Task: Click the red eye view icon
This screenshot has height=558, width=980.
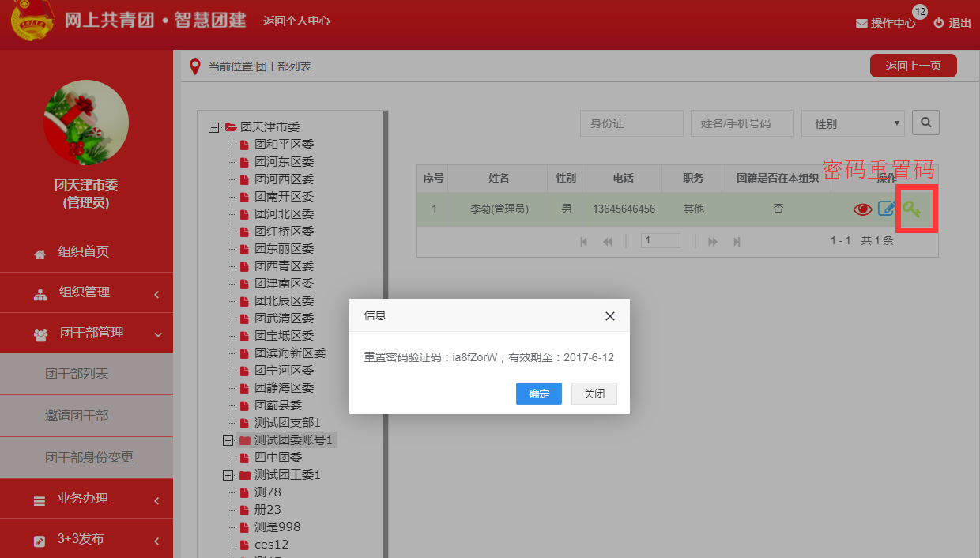Action: [862, 209]
